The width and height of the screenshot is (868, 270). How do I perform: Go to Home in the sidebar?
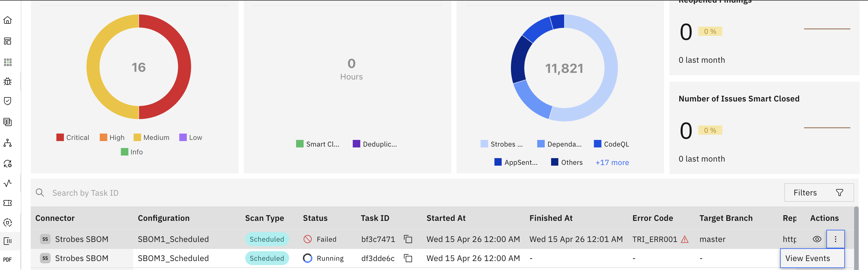coord(8,20)
